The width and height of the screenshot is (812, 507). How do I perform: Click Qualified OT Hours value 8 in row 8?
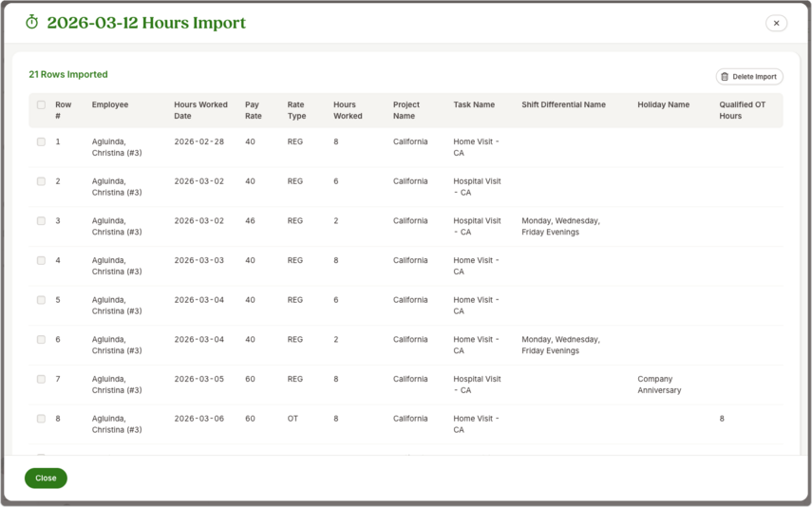tap(722, 419)
